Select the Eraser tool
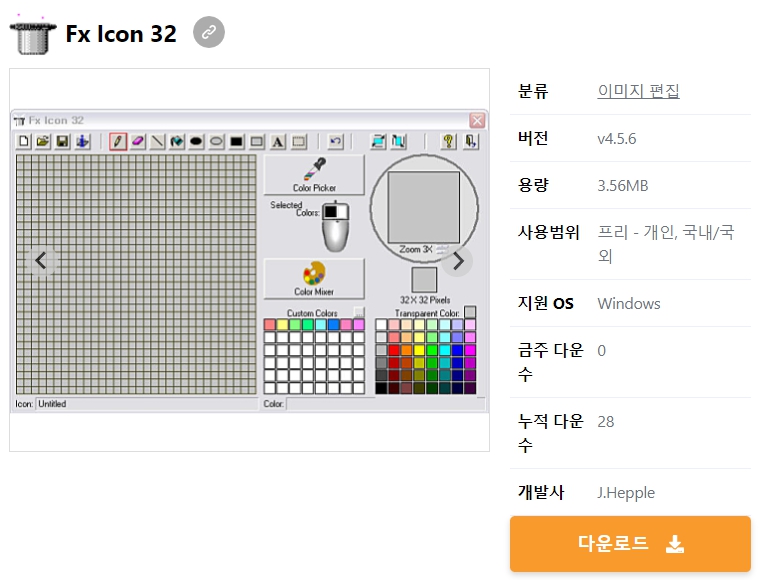Viewport: 759px width, 580px height. click(x=138, y=141)
